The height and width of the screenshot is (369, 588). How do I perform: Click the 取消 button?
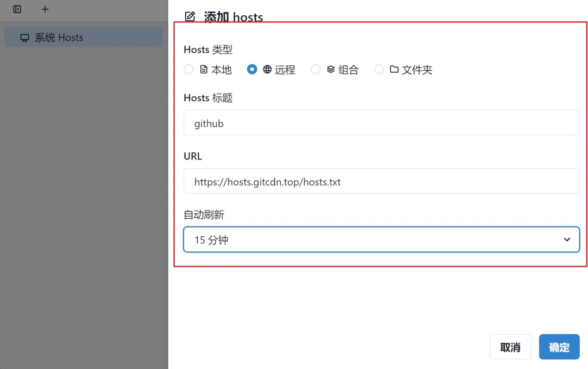coord(510,347)
